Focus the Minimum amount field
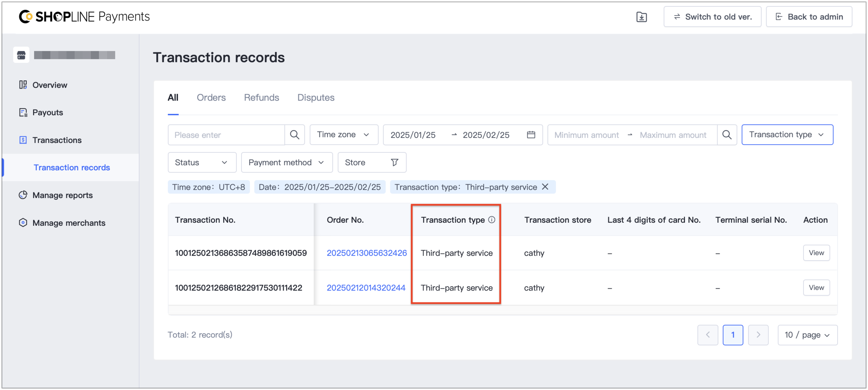This screenshot has width=868, height=390. click(x=587, y=135)
